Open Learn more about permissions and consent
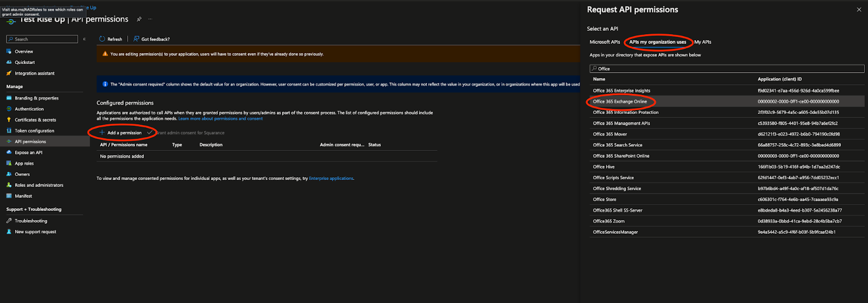 point(220,119)
